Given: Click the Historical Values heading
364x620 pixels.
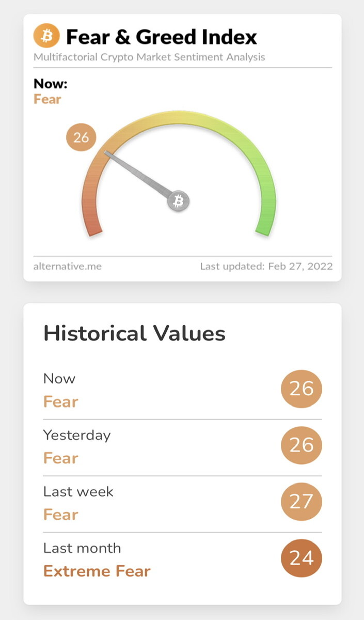Looking at the screenshot, I should click(x=135, y=333).
